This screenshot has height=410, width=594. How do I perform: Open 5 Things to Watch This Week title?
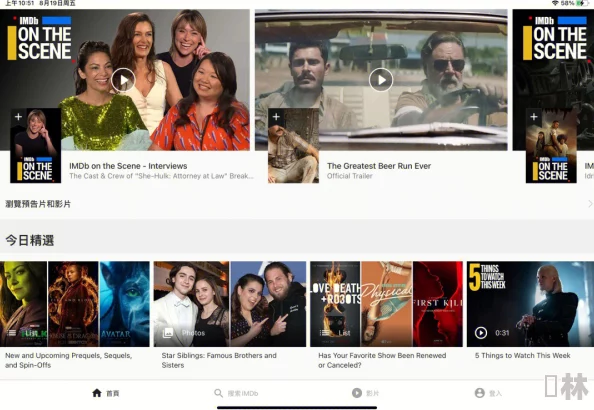point(522,355)
